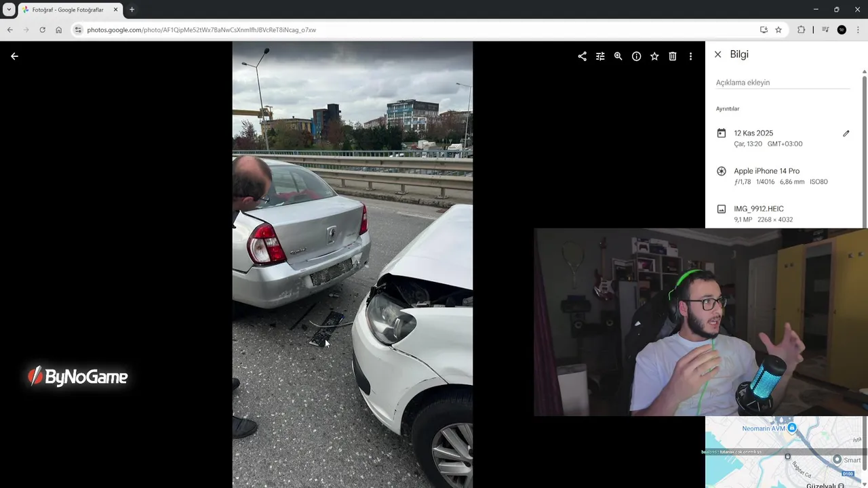Close the Bilgi info panel

[717, 54]
